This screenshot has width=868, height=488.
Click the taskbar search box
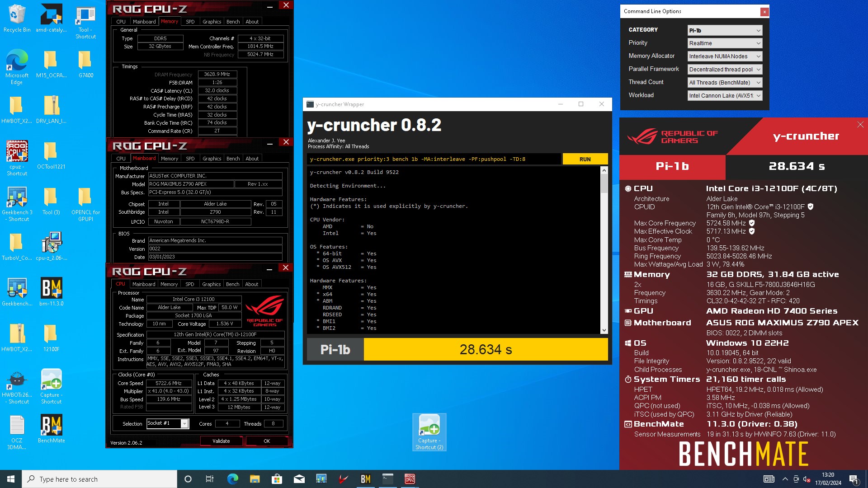pyautogui.click(x=99, y=479)
